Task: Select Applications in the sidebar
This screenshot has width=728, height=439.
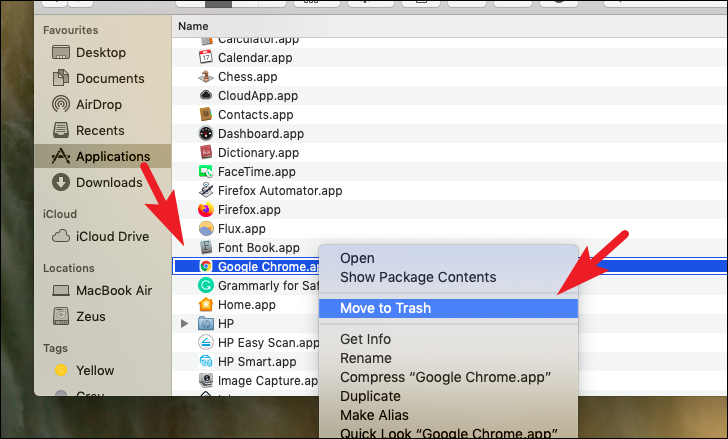Action: [103, 156]
